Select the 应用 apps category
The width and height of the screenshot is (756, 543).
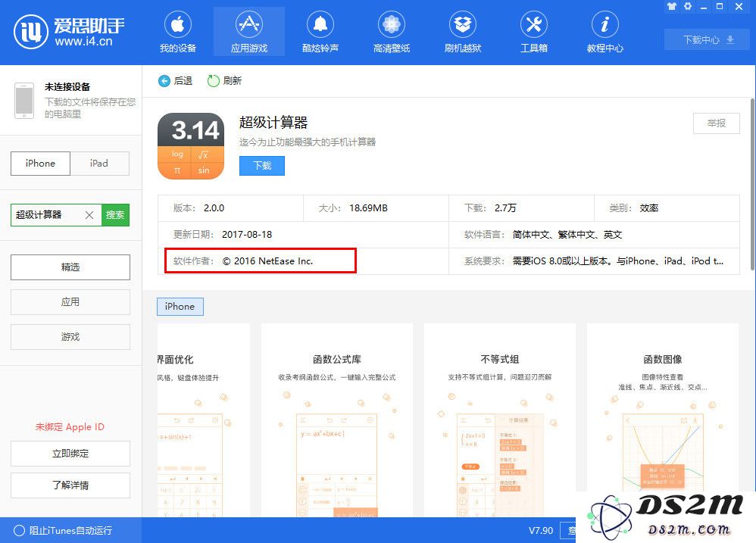click(x=70, y=302)
